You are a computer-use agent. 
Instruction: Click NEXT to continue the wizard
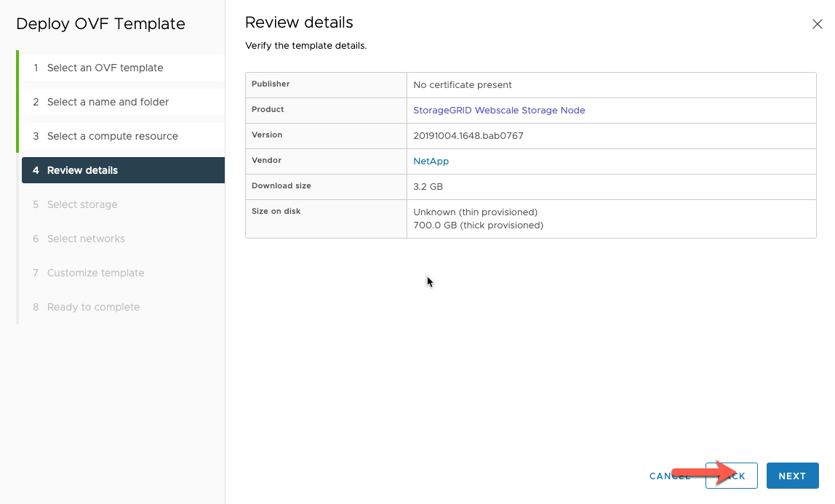(792, 476)
